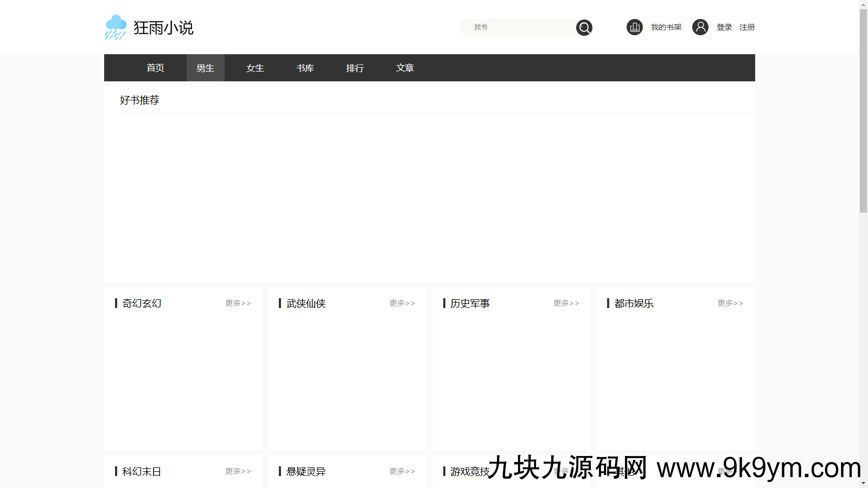The height and width of the screenshot is (488, 868).
Task: Click the 登录 login link
Action: click(x=724, y=27)
